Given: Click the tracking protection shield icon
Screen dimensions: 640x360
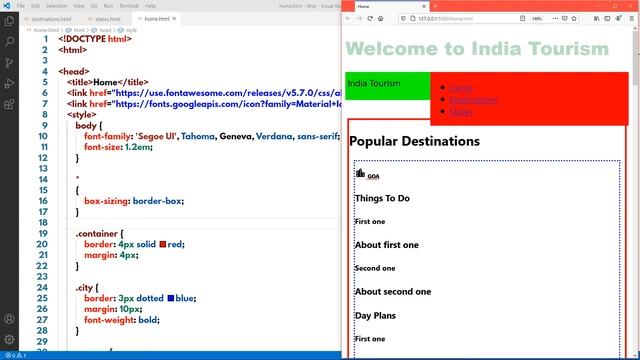Looking at the screenshot, I should [403, 18].
